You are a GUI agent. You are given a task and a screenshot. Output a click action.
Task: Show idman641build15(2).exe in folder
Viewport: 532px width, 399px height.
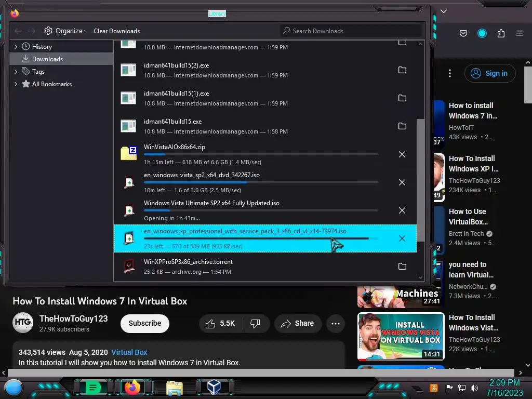pos(402,70)
